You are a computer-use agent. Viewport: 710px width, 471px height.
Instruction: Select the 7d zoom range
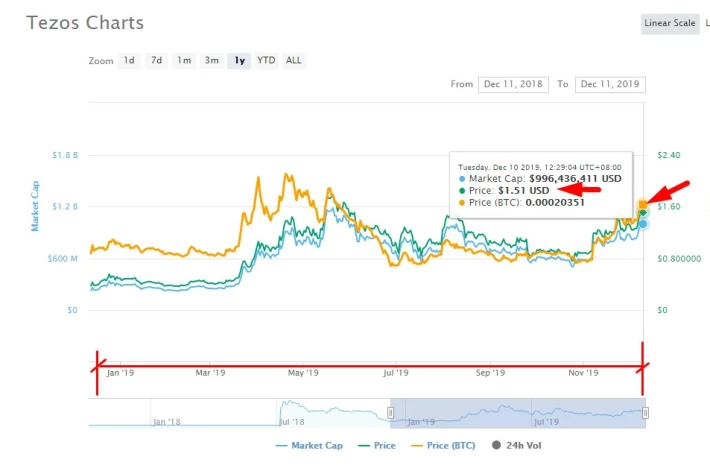click(156, 61)
